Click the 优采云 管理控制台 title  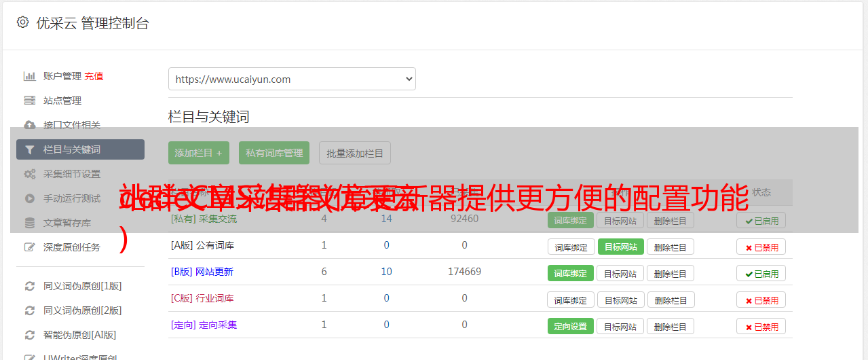coord(92,23)
